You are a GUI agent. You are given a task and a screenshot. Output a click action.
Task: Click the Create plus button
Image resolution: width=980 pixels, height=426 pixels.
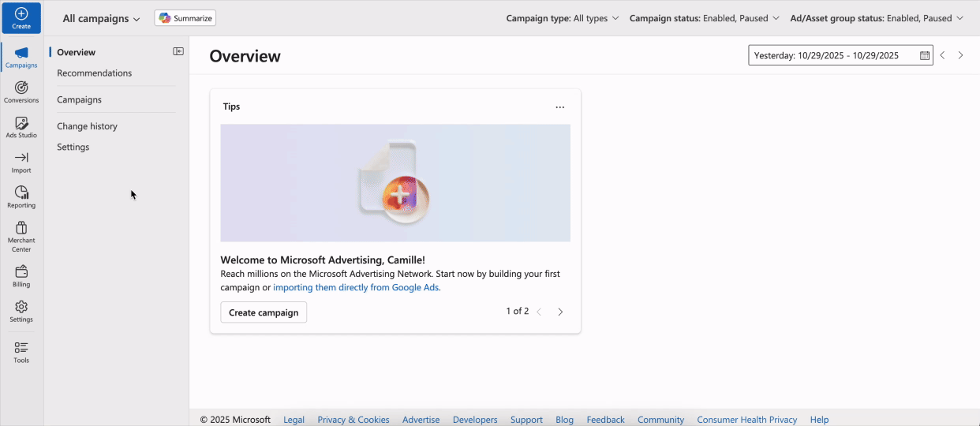[x=21, y=18]
